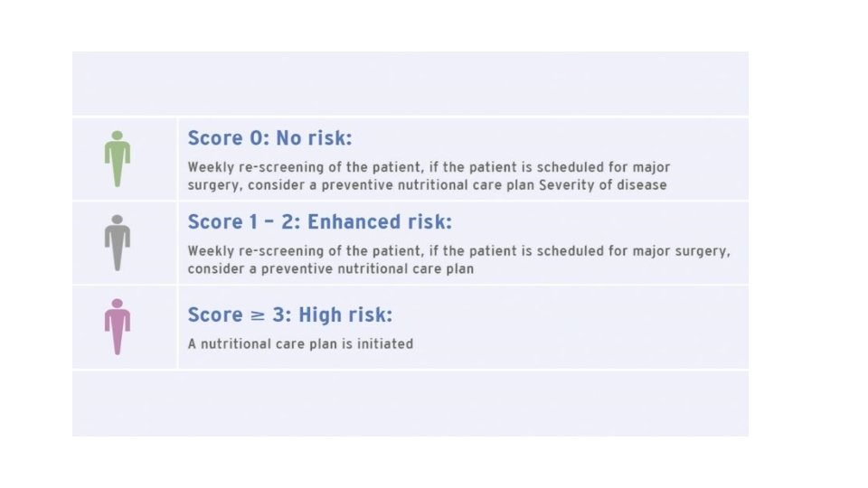Select the gray person figure icon
Screen dimensions: 868x488
tap(117, 242)
